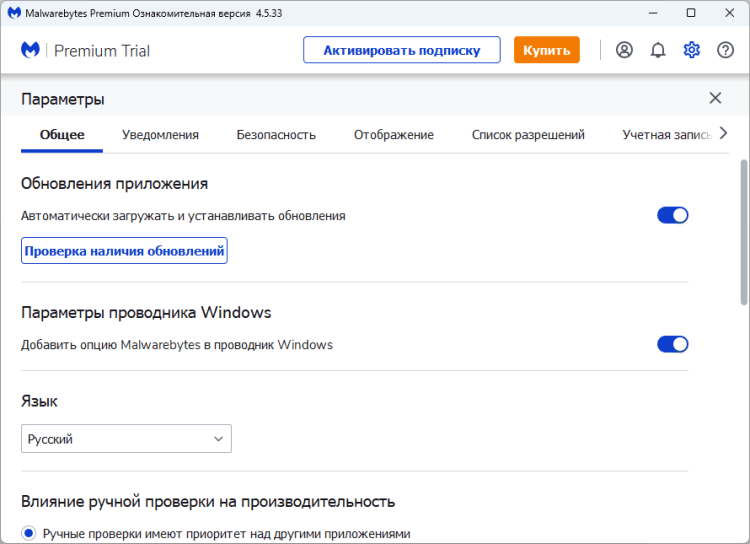Open notifications bell icon
The image size is (750, 544).
658,50
